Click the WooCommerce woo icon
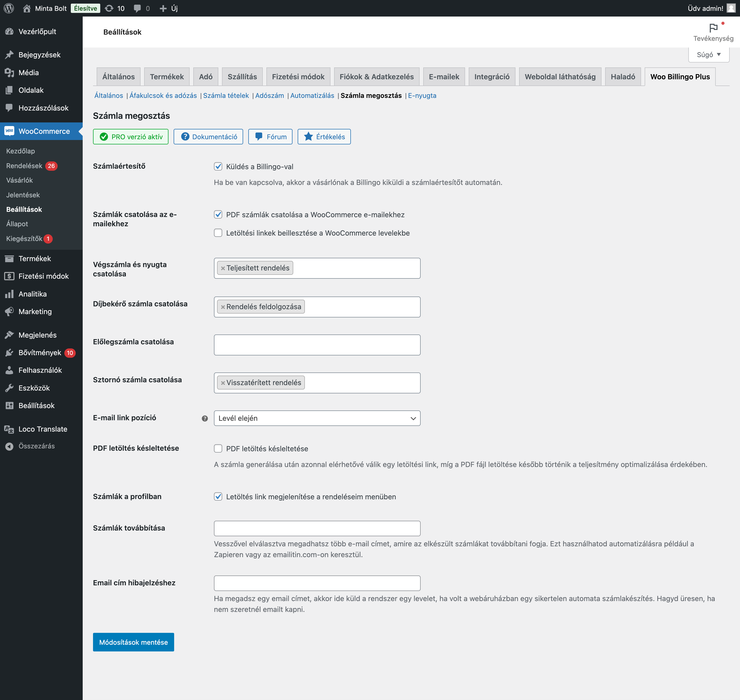The height and width of the screenshot is (700, 740). point(9,131)
